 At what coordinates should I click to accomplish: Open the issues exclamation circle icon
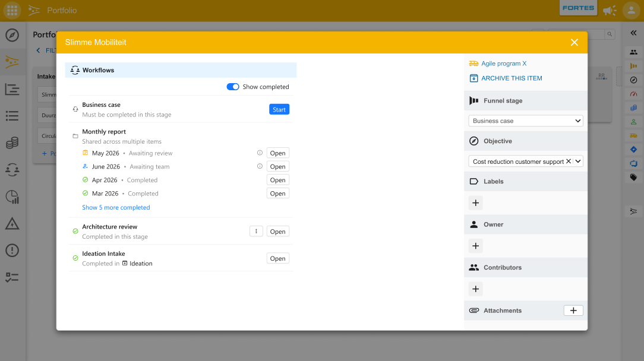12,251
